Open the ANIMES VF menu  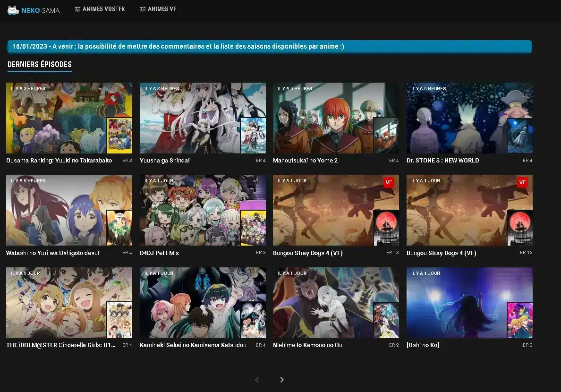pos(158,9)
